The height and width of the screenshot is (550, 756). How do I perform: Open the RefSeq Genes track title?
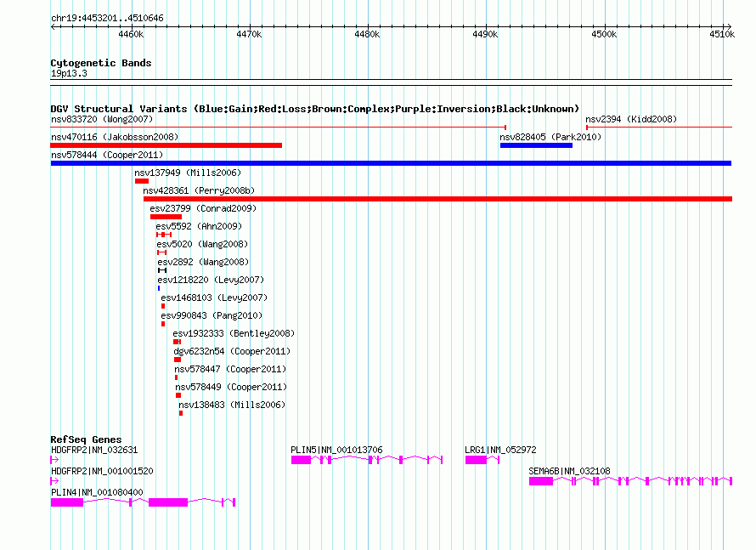tap(86, 439)
